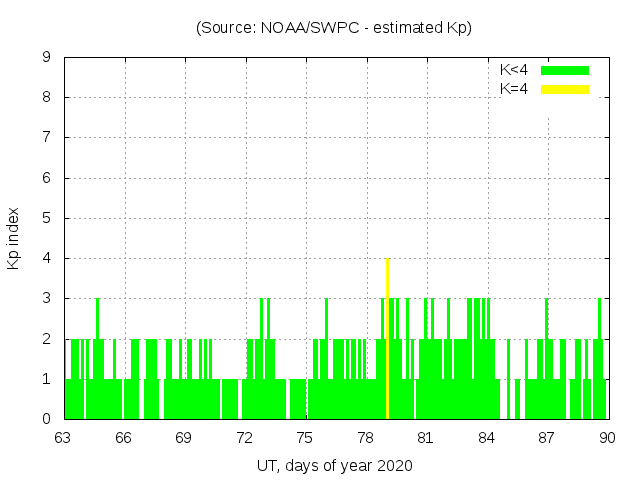Screen dimensions: 640x480
Task: Click y-axis tick label 9
Action: [x=46, y=58]
